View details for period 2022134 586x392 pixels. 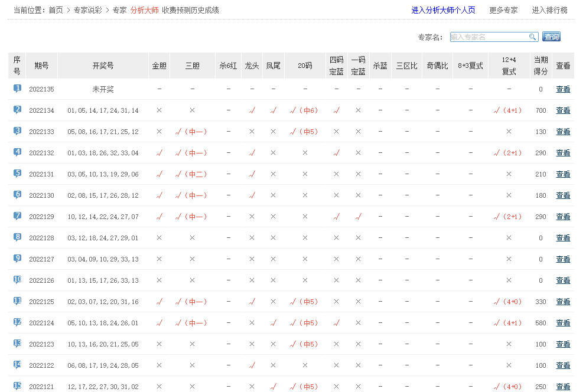(563, 110)
